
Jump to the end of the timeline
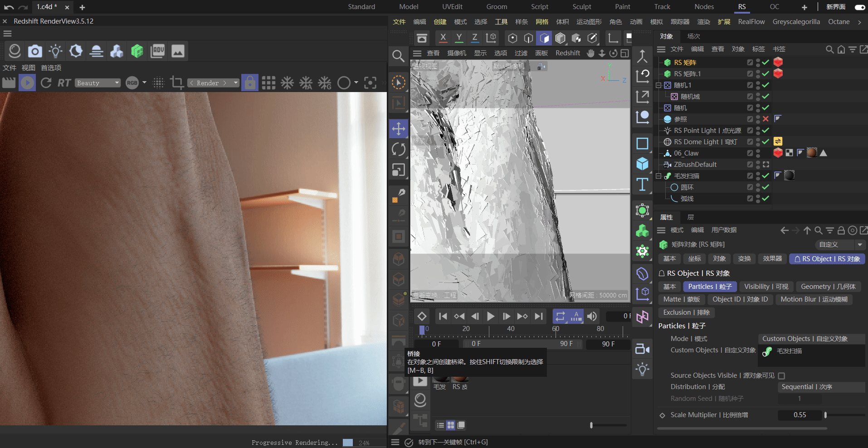538,317
